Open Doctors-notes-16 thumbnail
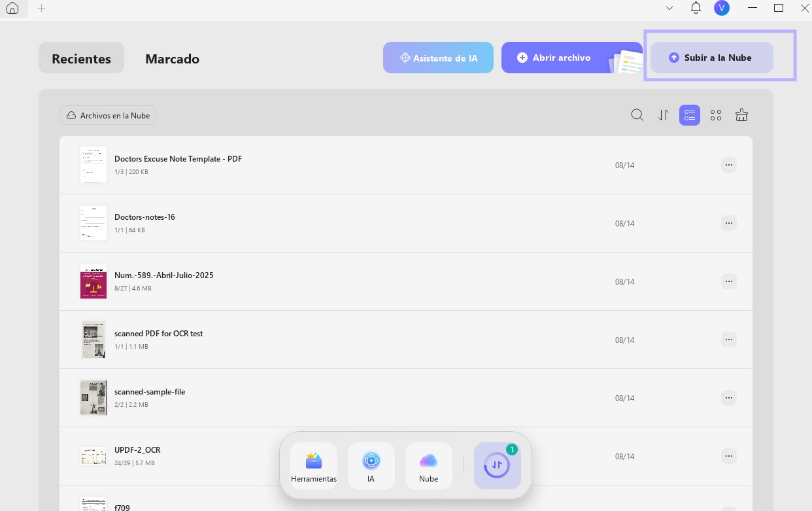This screenshot has height=511, width=812. click(93, 223)
